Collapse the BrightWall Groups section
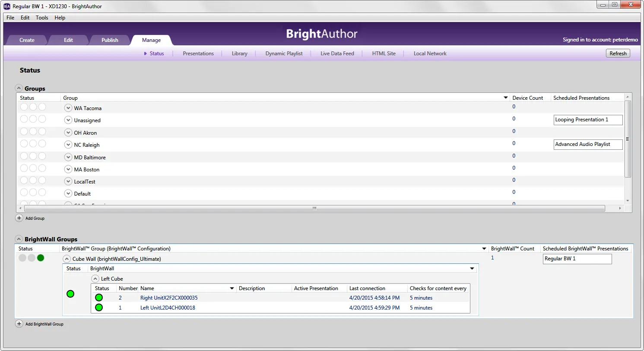Image resolution: width=644 pixels, height=351 pixels. pyautogui.click(x=19, y=239)
